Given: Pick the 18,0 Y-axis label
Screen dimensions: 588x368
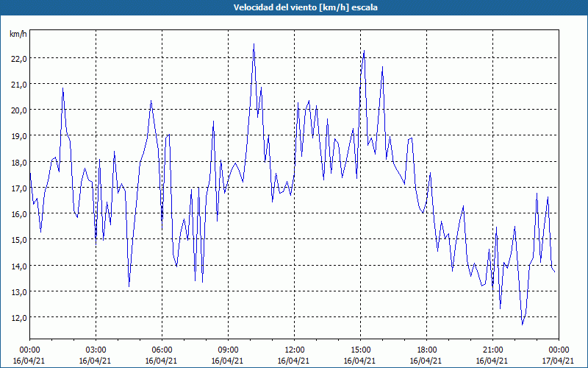Looking at the screenshot, I should (x=19, y=162).
